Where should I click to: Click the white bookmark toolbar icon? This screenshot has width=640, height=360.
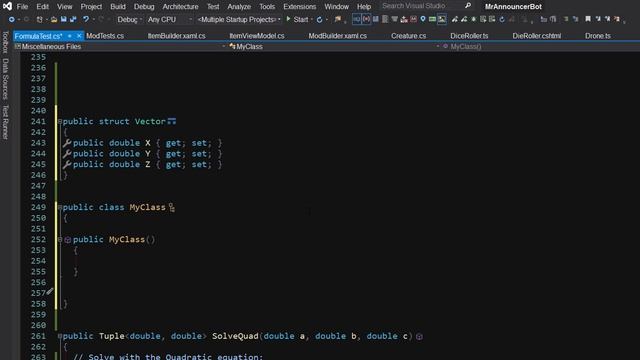point(588,19)
